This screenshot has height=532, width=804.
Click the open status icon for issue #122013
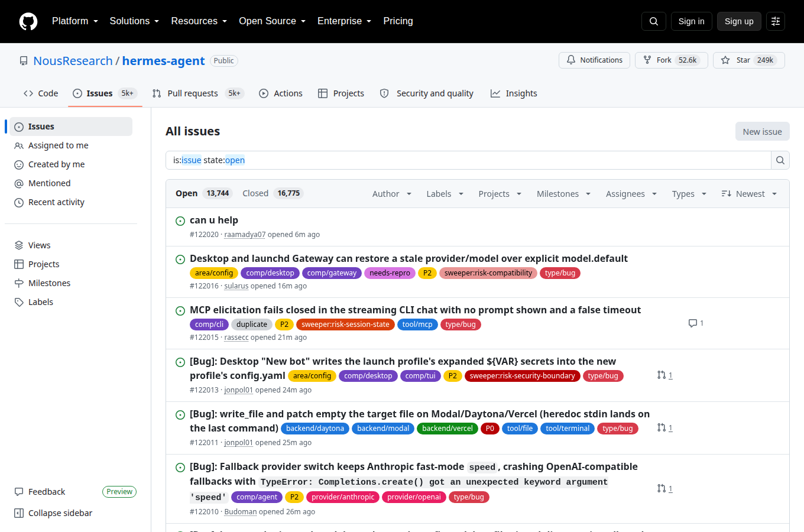point(180,362)
